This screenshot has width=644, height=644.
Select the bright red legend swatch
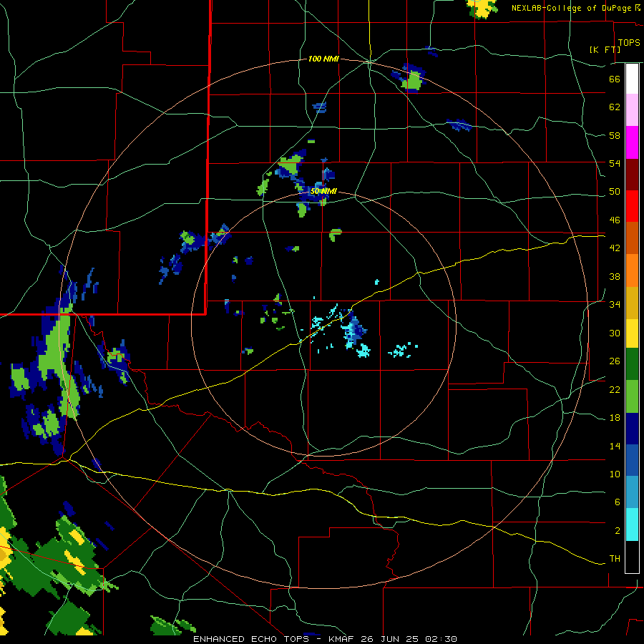point(632,206)
